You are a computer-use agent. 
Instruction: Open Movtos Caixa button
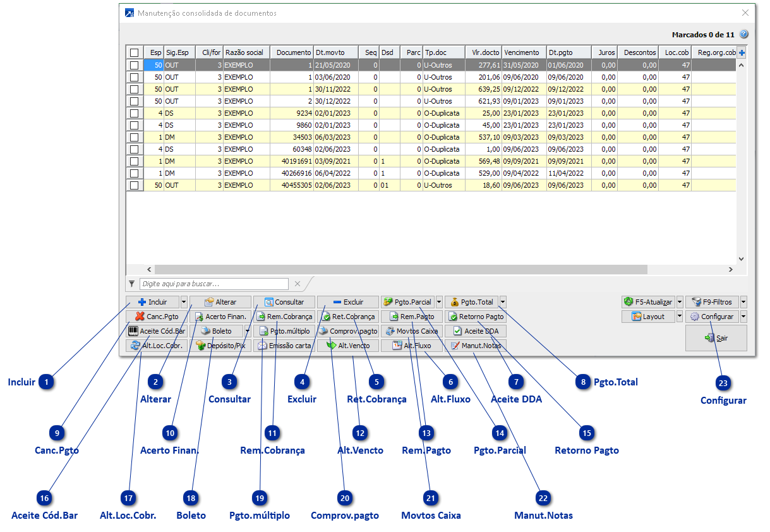coord(412,331)
